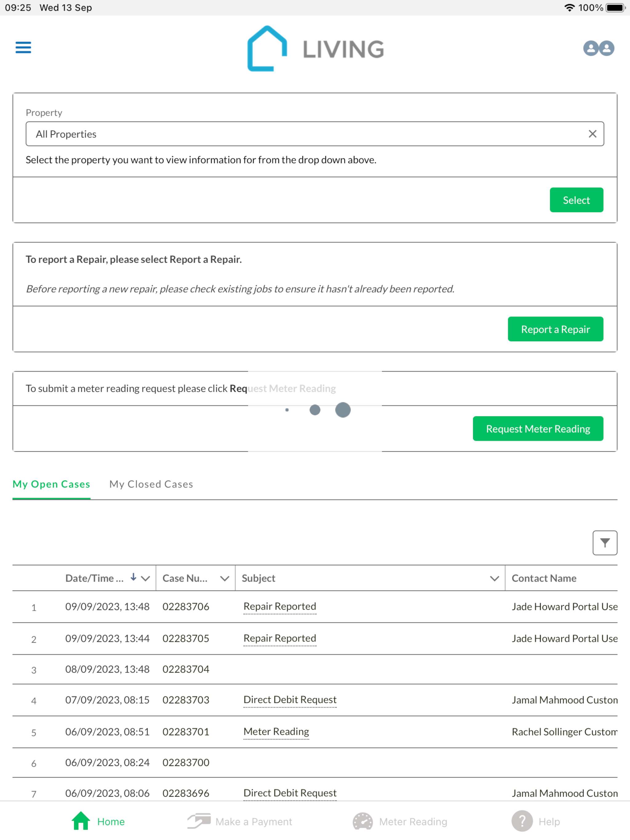
Task: Open Meter Reading link case 02283701
Action: point(276,731)
